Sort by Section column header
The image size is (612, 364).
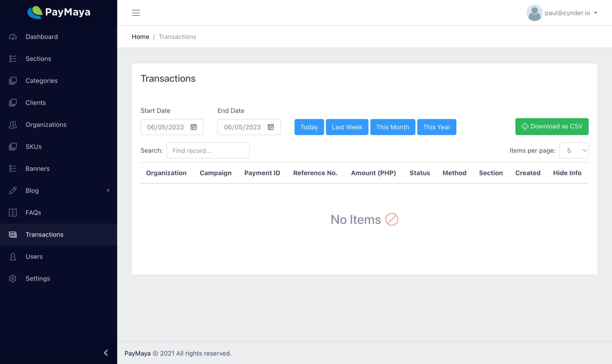pyautogui.click(x=491, y=173)
